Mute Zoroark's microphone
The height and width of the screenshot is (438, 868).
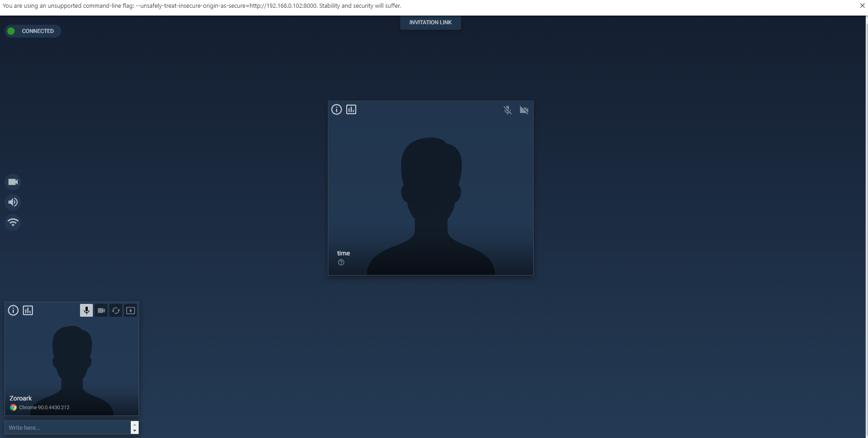coord(86,310)
